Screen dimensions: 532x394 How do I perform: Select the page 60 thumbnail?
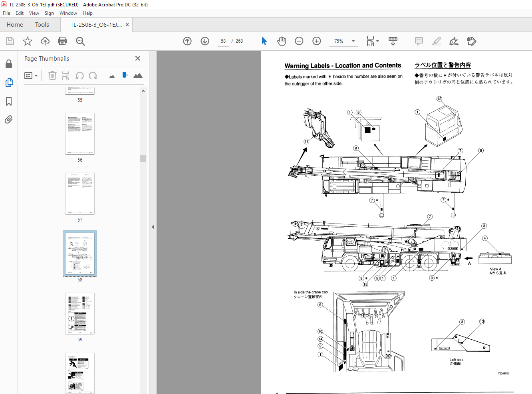coord(80,373)
